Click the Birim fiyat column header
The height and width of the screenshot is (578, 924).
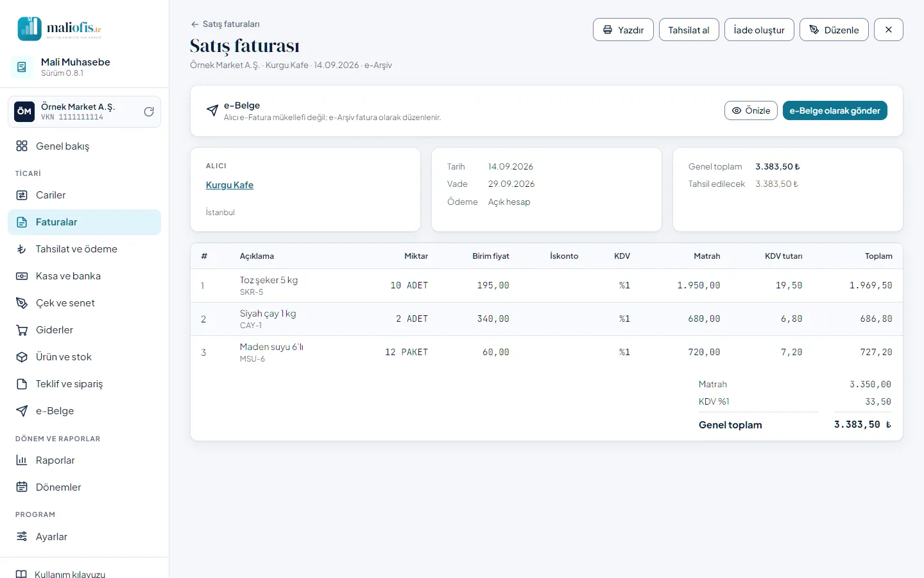pyautogui.click(x=491, y=256)
